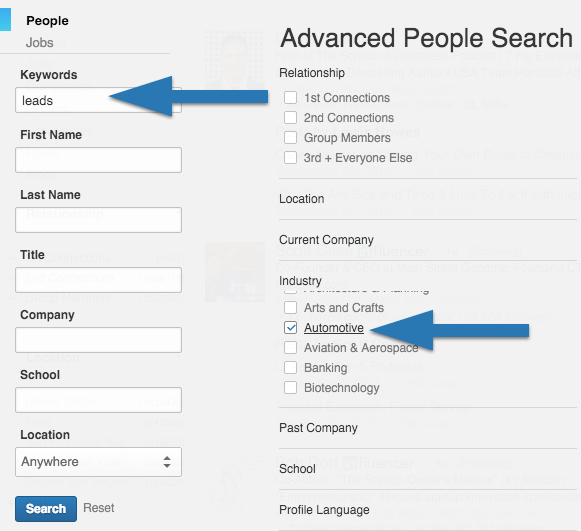Enable the Group Members checkbox
The image size is (581, 531).
[290, 138]
